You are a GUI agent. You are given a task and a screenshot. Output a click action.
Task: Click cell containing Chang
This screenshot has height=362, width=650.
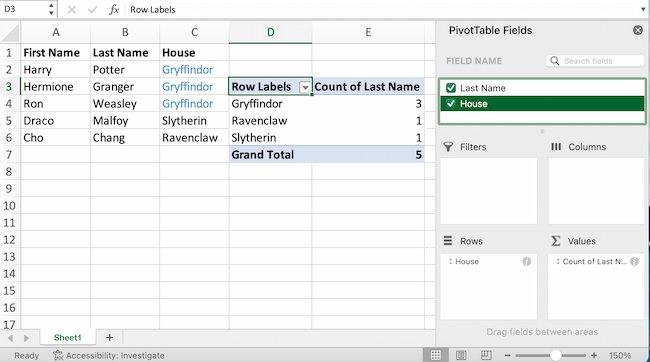coord(125,138)
